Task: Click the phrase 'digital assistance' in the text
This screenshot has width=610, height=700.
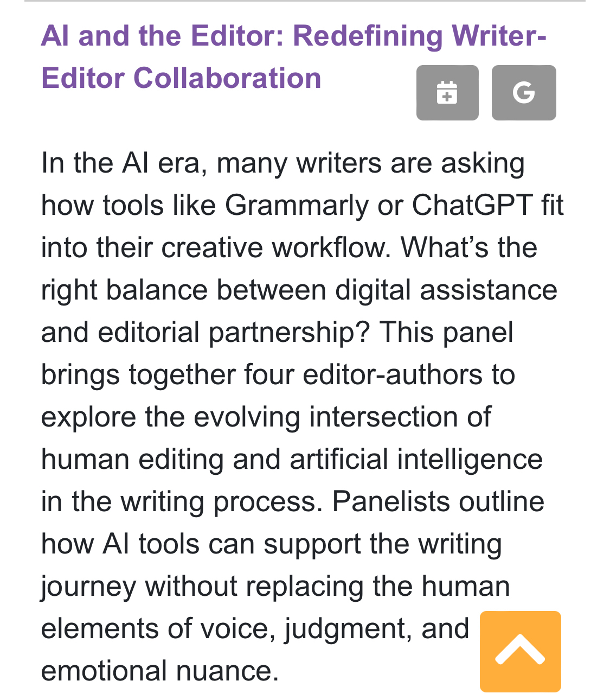Action: coord(446,290)
